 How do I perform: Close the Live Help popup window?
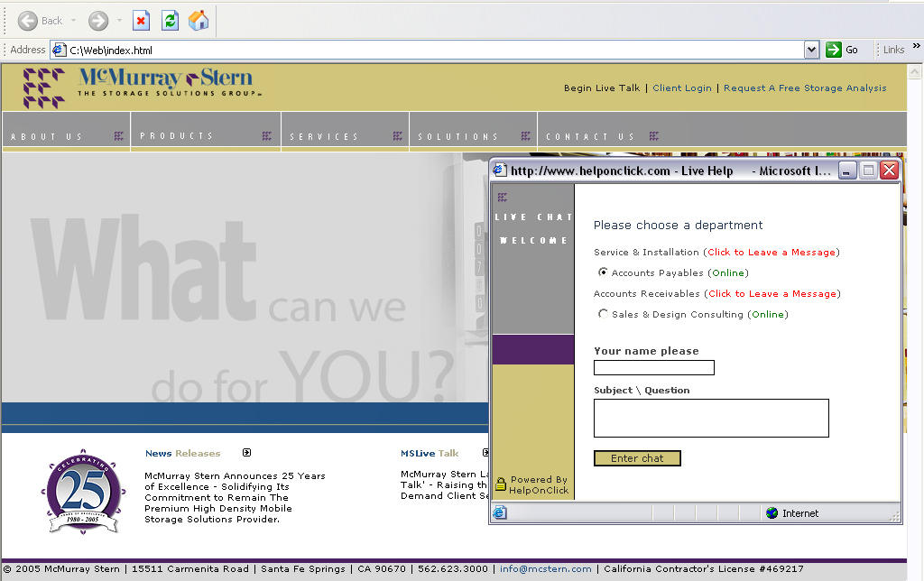click(x=889, y=171)
